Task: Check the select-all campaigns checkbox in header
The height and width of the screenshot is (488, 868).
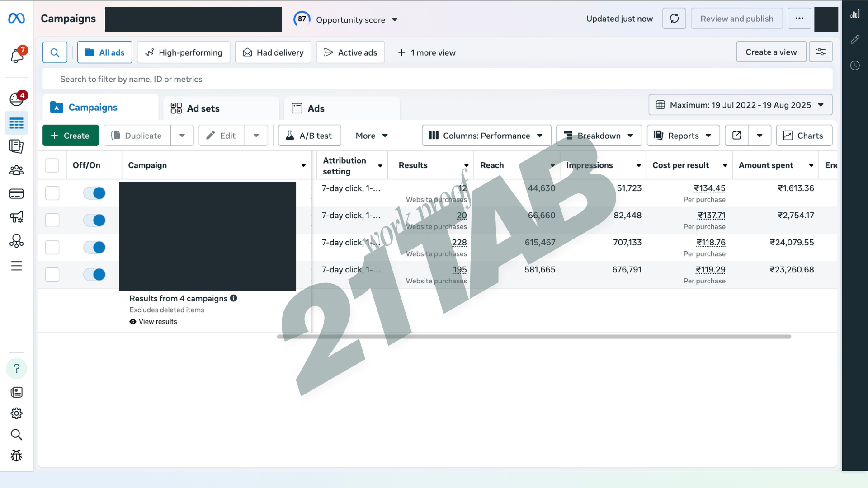Action: [52, 165]
